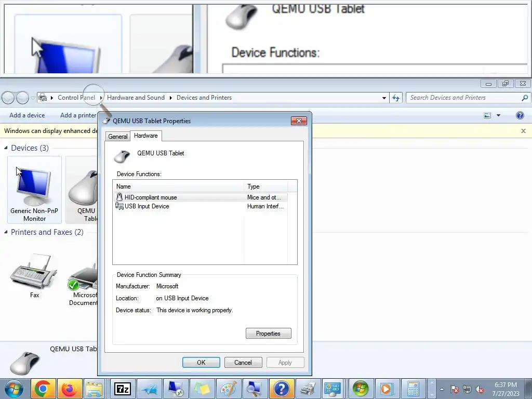532x399 pixels.
Task: Select the Generic Non-PnP Monitor device
Action: tap(34, 190)
